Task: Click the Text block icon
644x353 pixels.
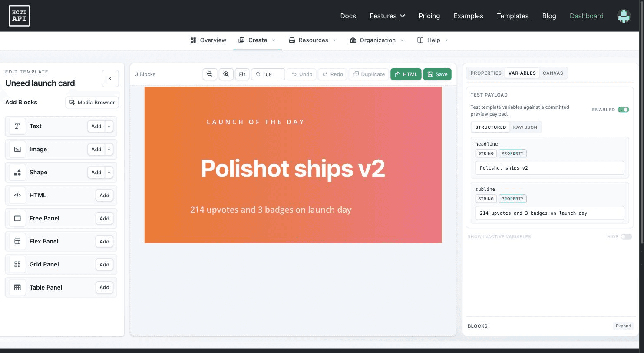Action: pos(17,126)
